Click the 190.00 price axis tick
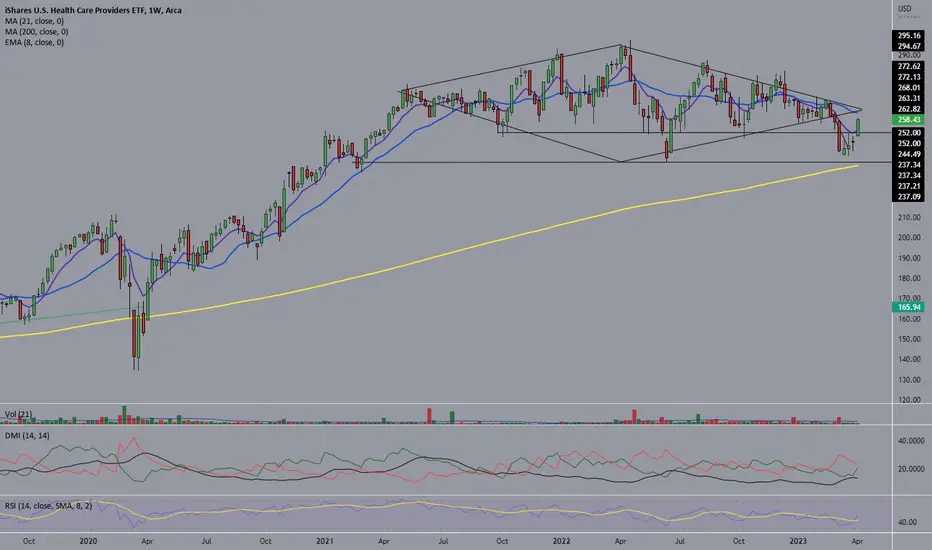The height and width of the screenshot is (550, 932). pyautogui.click(x=909, y=259)
